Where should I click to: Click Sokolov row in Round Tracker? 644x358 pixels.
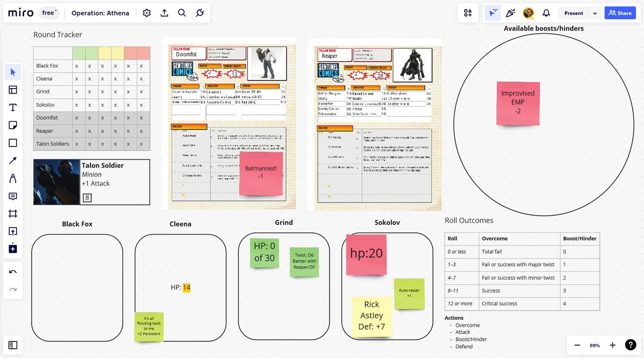pyautogui.click(x=92, y=105)
